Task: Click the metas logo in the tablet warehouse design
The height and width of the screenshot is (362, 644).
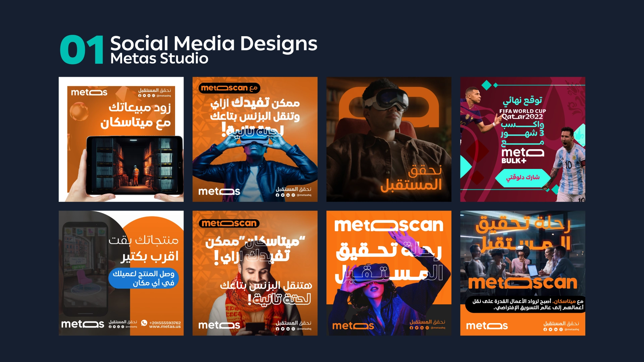Action: point(89,92)
